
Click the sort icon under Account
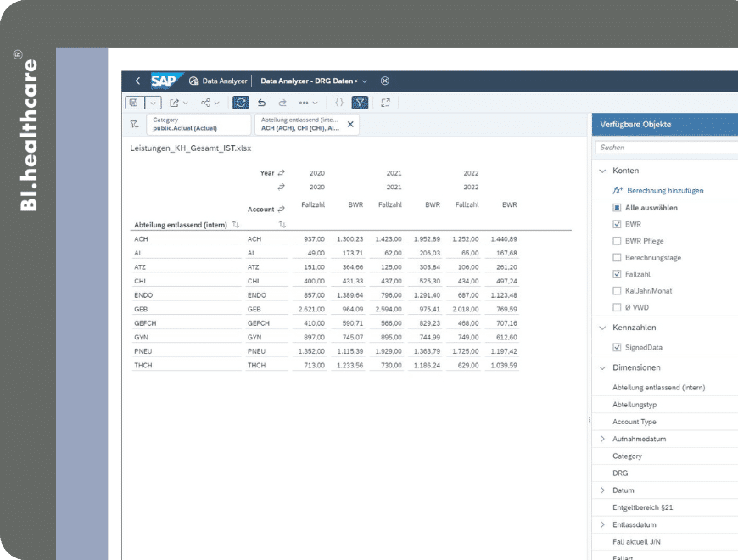tap(282, 224)
